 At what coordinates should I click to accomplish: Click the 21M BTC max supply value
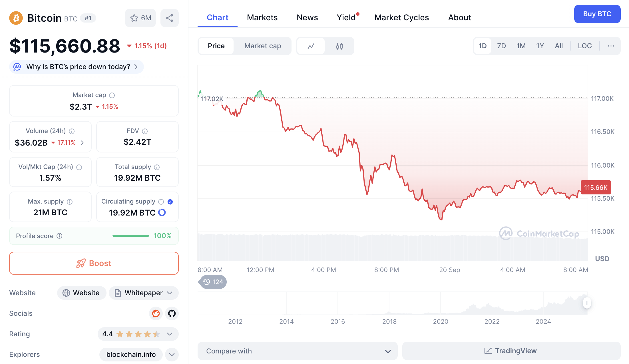point(50,212)
